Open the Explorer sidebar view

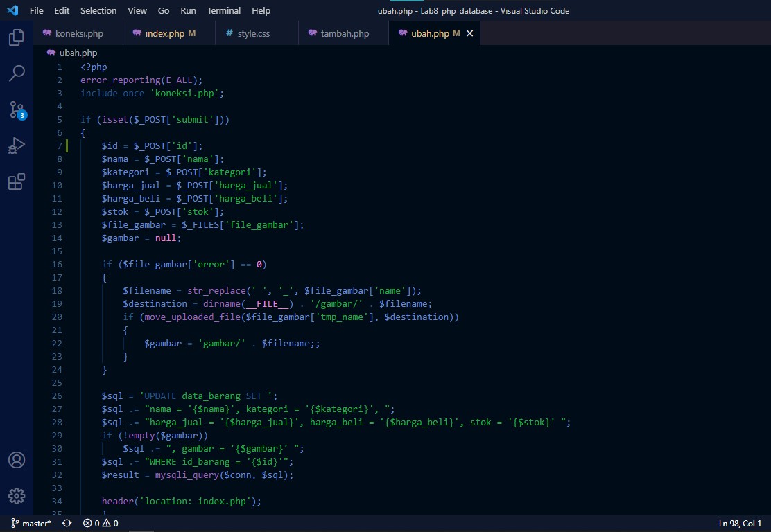pos(16,39)
